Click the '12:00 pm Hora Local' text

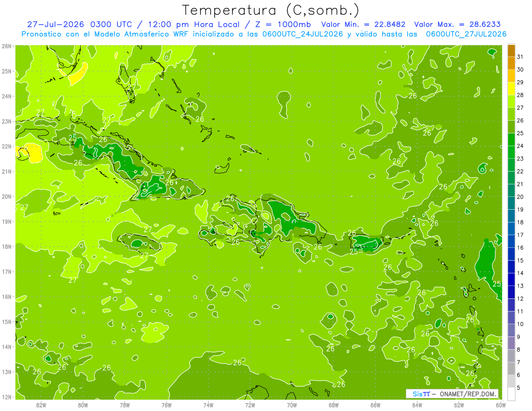tap(194, 24)
